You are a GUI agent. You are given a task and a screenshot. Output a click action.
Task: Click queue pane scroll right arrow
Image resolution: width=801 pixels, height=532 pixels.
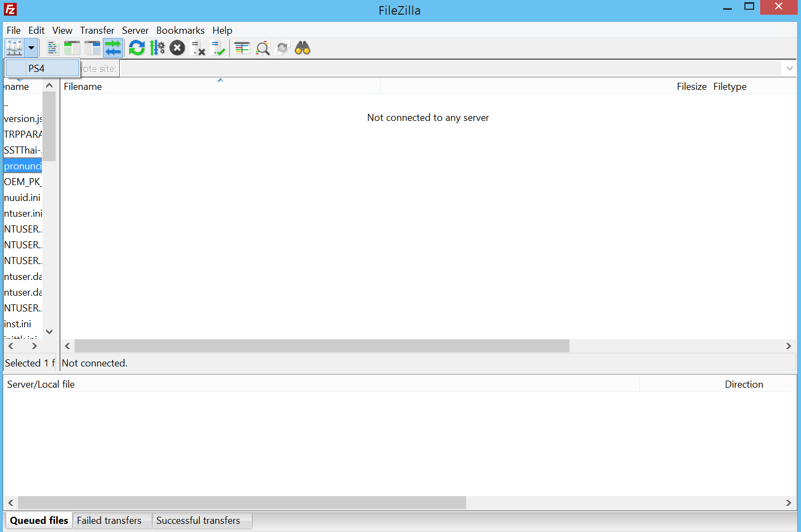click(788, 503)
